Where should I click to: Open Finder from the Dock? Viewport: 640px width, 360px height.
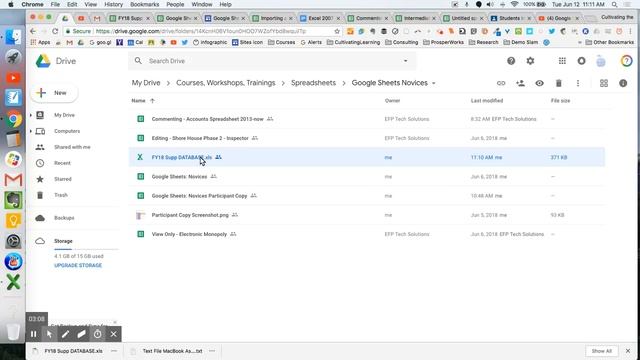(13, 37)
